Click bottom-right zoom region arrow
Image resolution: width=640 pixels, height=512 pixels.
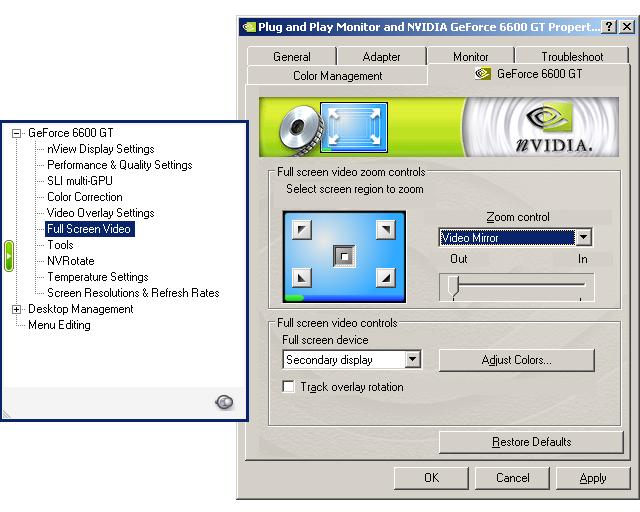point(385,277)
